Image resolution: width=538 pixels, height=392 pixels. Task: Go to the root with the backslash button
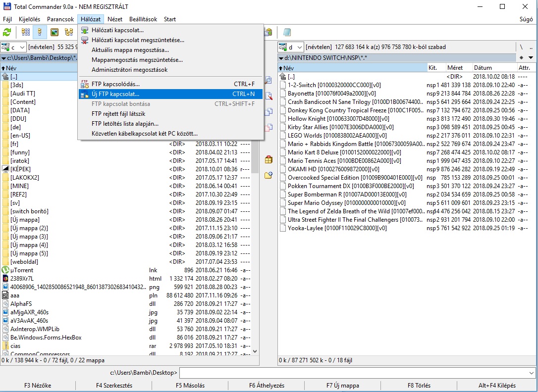522,47
